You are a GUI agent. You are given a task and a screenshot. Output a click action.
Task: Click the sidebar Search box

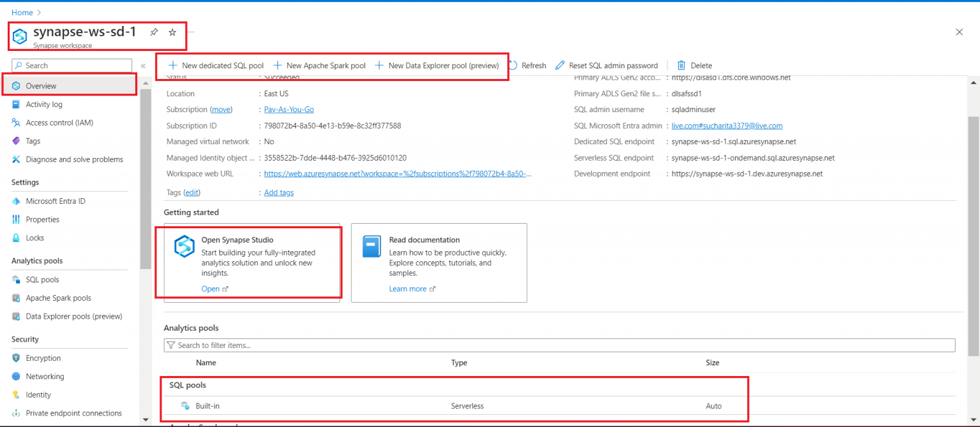point(72,66)
